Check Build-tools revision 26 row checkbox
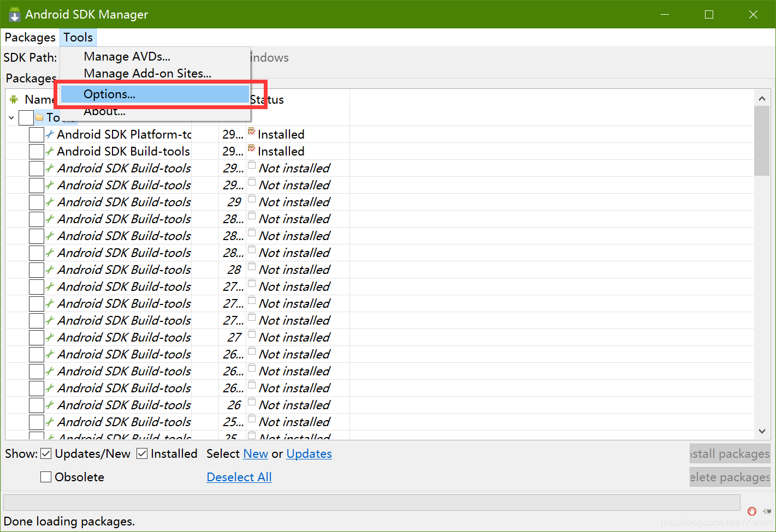The image size is (776, 532). coord(37,405)
